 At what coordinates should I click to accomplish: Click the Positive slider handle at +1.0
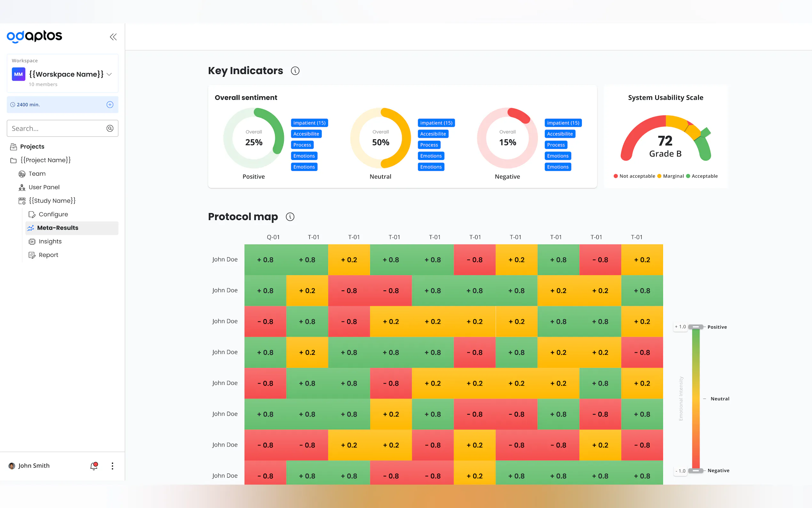pyautogui.click(x=696, y=327)
